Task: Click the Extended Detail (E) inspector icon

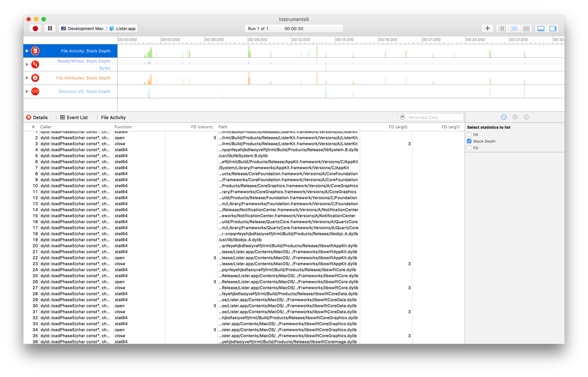Action: coord(526,117)
